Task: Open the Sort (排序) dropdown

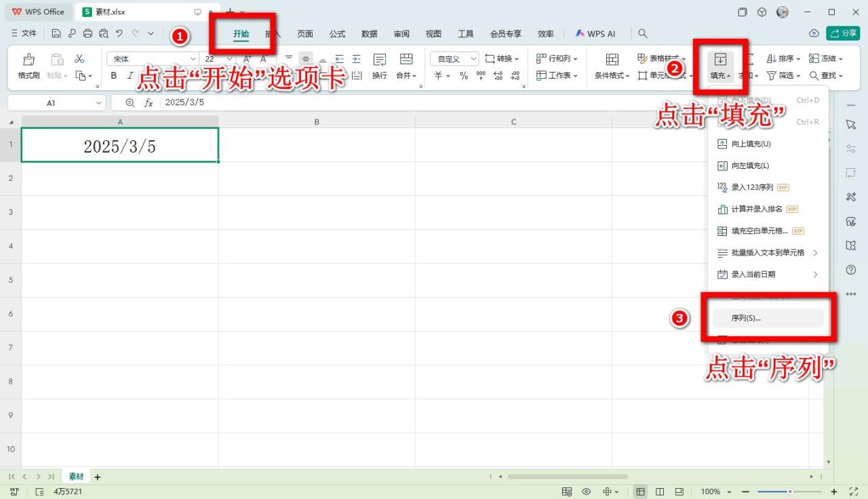Action: pyautogui.click(x=783, y=59)
